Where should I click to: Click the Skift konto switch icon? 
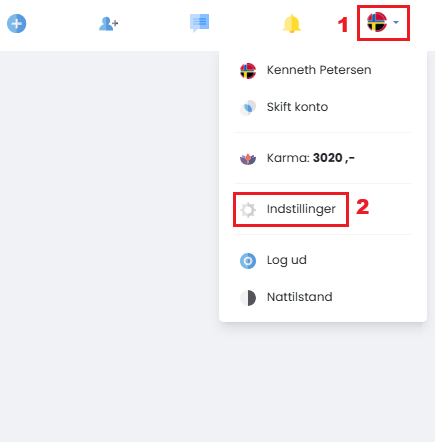pyautogui.click(x=248, y=108)
